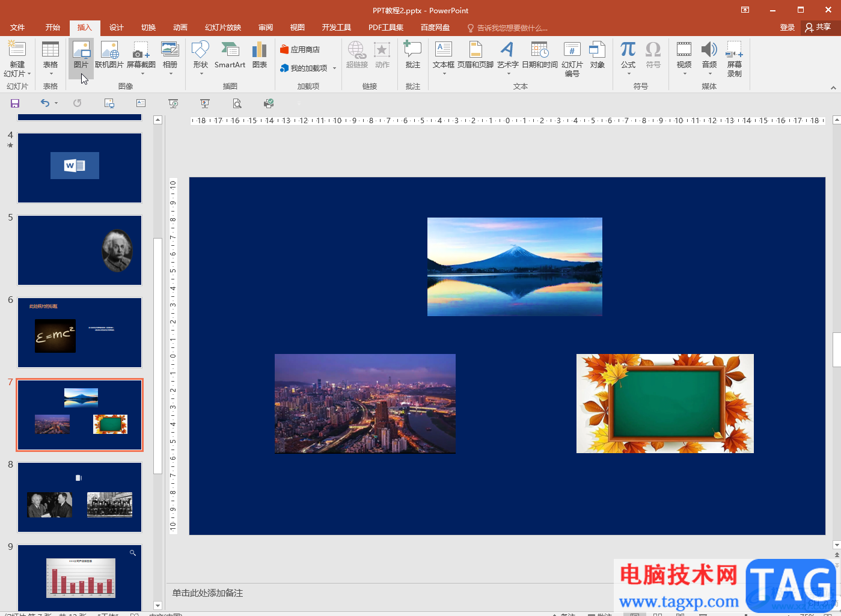Screen dimensions: 841x616
Task: Expand the 表格 table dropdown arrow
Action: click(50, 74)
